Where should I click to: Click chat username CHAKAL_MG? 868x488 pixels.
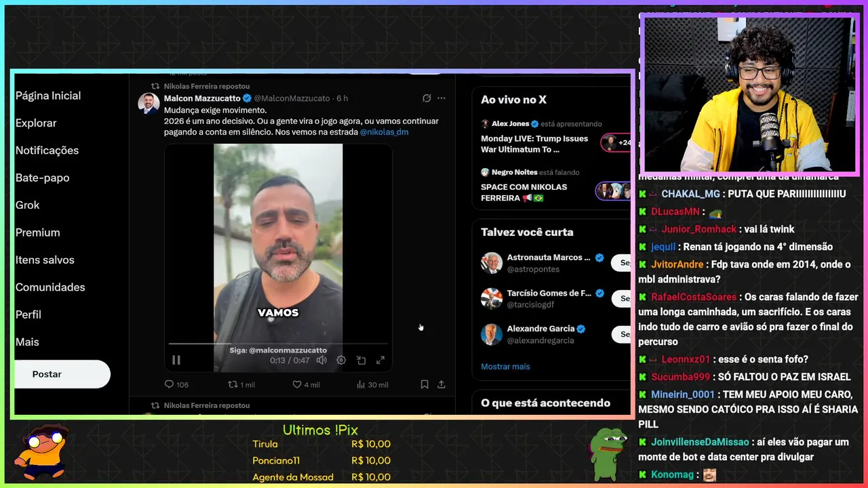click(x=690, y=194)
